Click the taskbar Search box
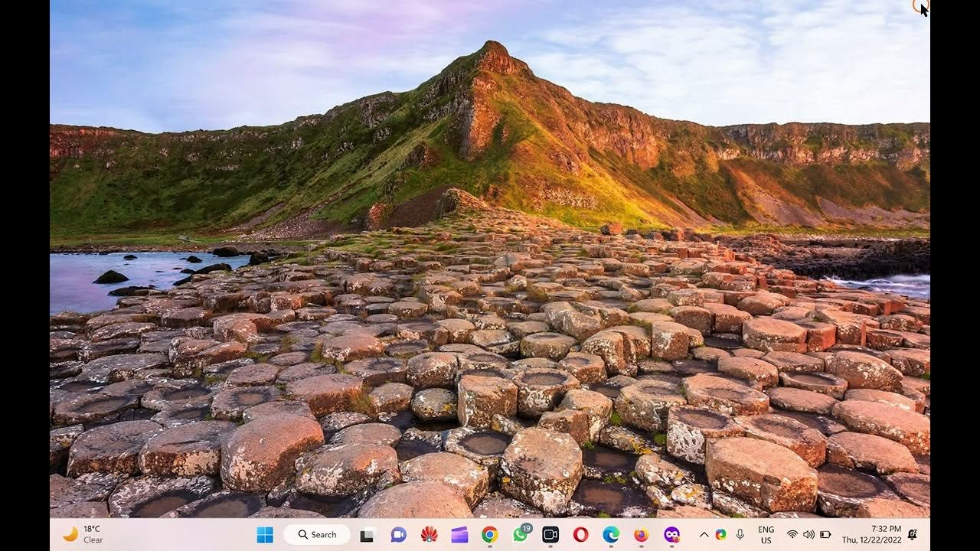Viewport: 980px width, 551px height. coord(317,535)
